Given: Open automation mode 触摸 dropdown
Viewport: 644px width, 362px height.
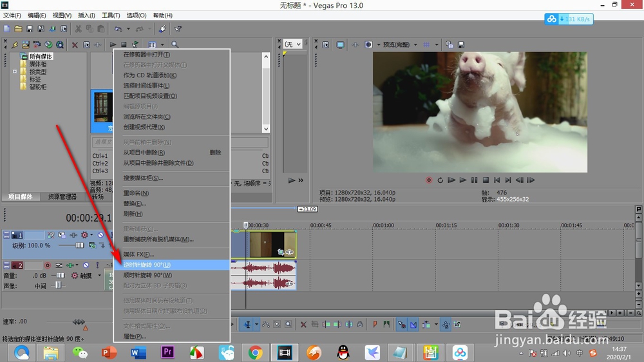Looking at the screenshot, I should 99,276.
